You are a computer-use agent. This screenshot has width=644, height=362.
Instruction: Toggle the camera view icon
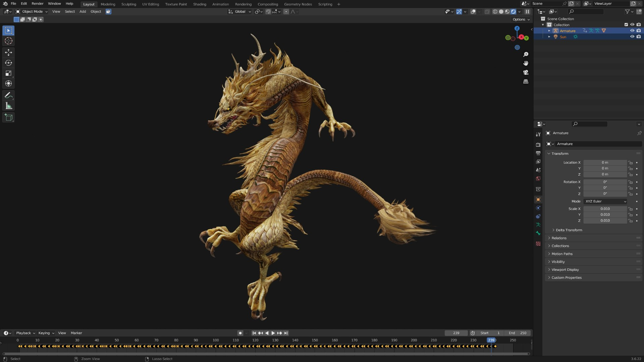click(526, 72)
